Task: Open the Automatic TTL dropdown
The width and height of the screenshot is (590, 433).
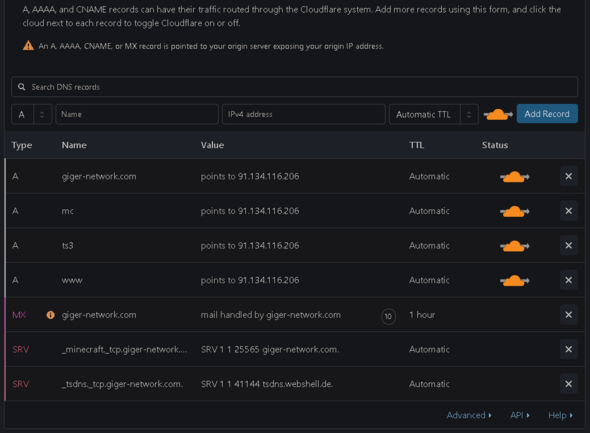Action: tap(434, 114)
